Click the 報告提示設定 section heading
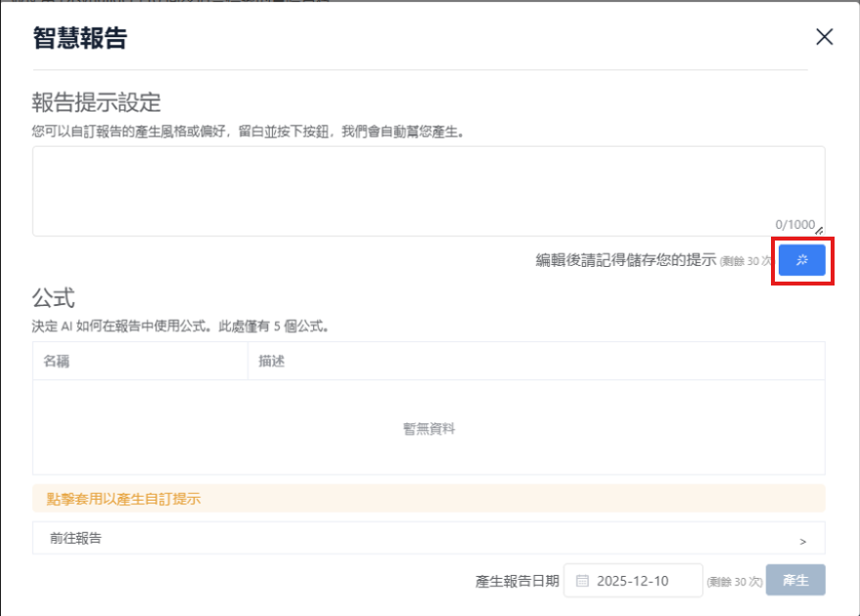The height and width of the screenshot is (616, 860). (96, 102)
